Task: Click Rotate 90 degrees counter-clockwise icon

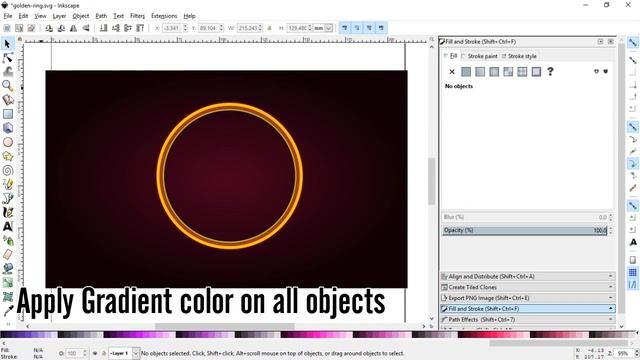Action: pos(49,28)
